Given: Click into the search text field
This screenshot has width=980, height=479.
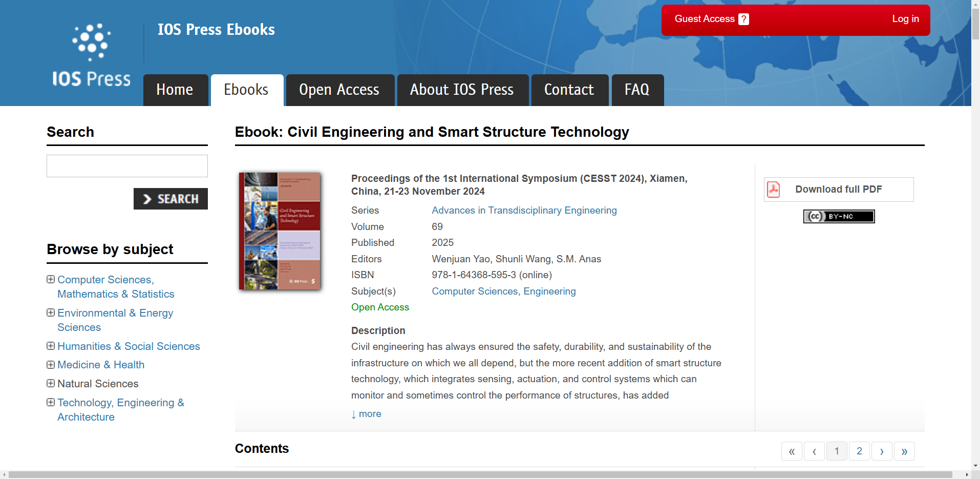Looking at the screenshot, I should coord(127,166).
